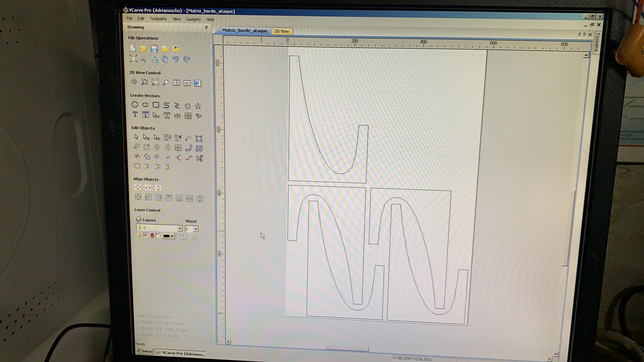Open the Layers dropdown list

(x=179, y=228)
